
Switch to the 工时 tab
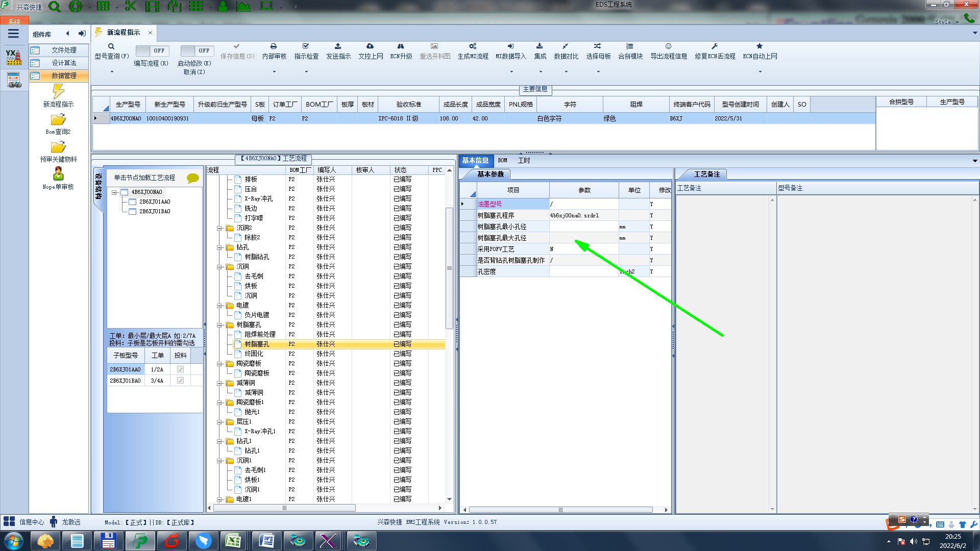pos(524,160)
